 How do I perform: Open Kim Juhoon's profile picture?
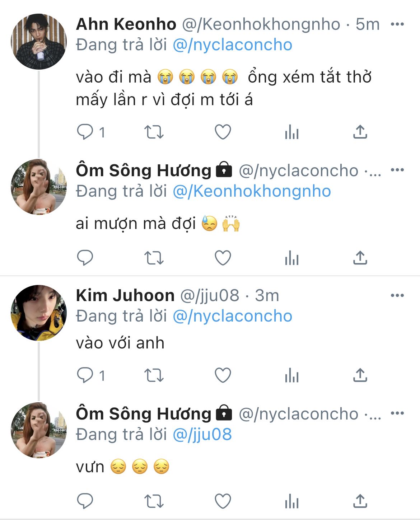tap(39, 313)
